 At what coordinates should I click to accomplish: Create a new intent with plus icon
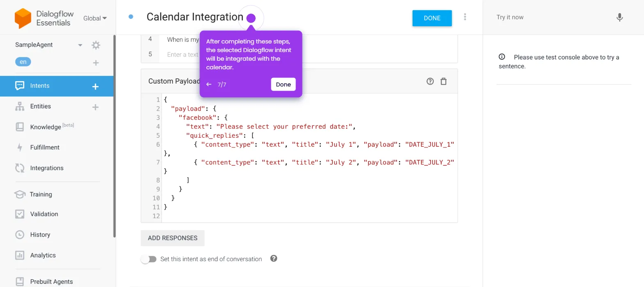pos(95,87)
